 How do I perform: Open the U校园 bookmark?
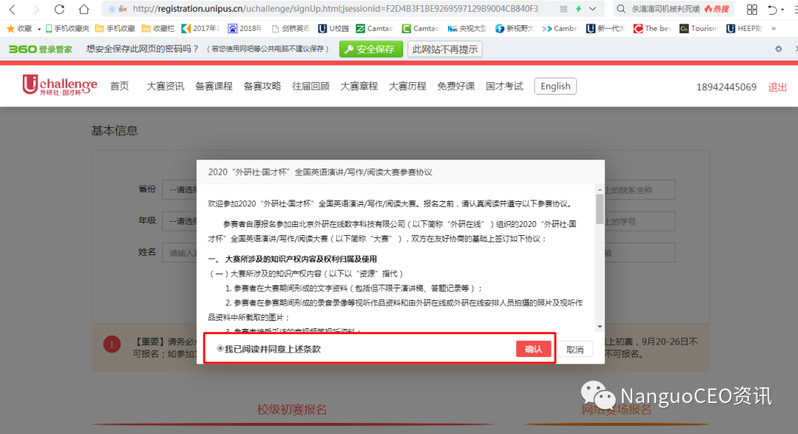click(333, 28)
